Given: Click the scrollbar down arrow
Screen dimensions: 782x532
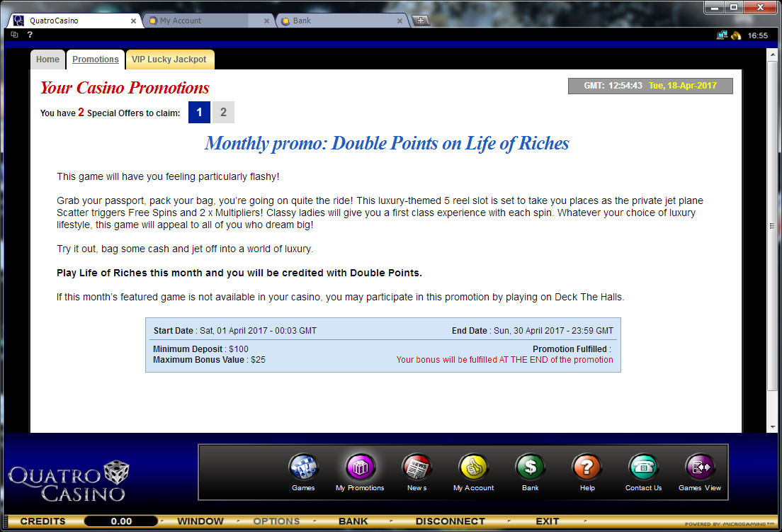Looking at the screenshot, I should point(773,427).
